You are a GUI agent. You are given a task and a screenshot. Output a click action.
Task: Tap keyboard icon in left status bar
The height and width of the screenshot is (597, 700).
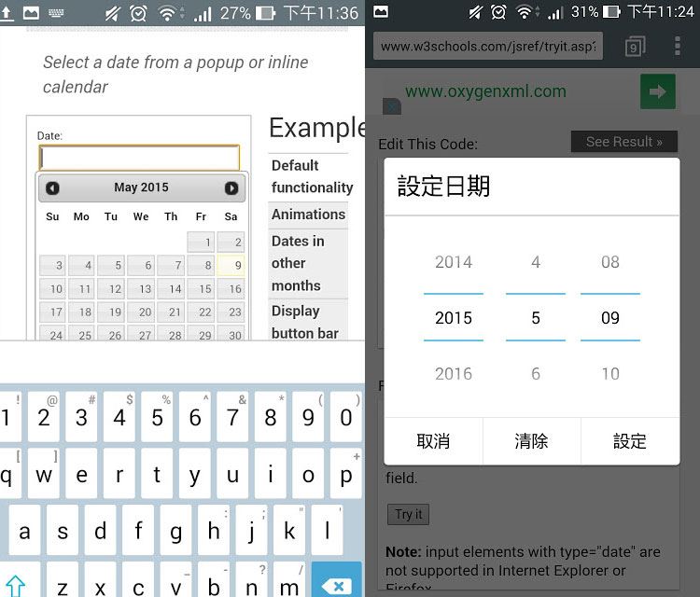(56, 13)
